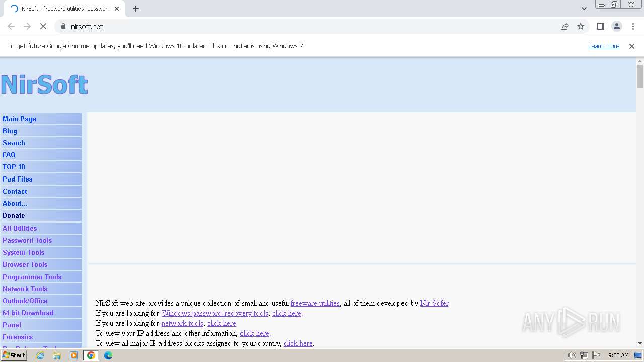Open the Blog sidebar item

41,131
